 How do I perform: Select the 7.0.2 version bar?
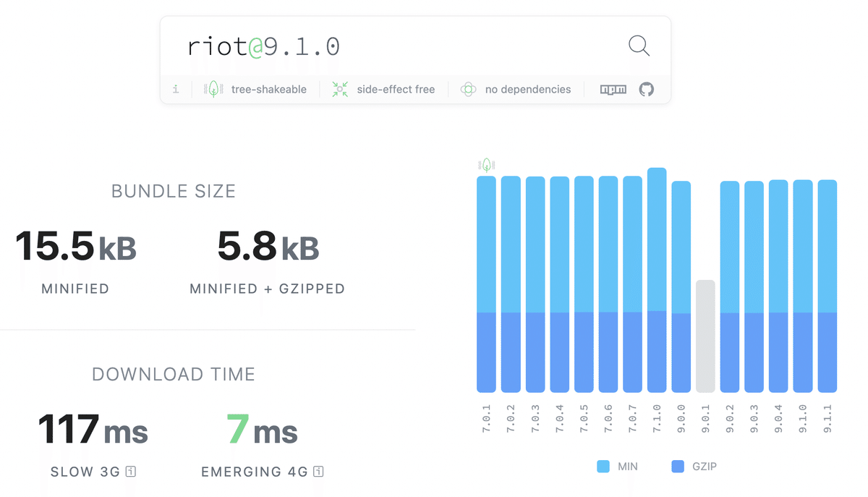511,284
